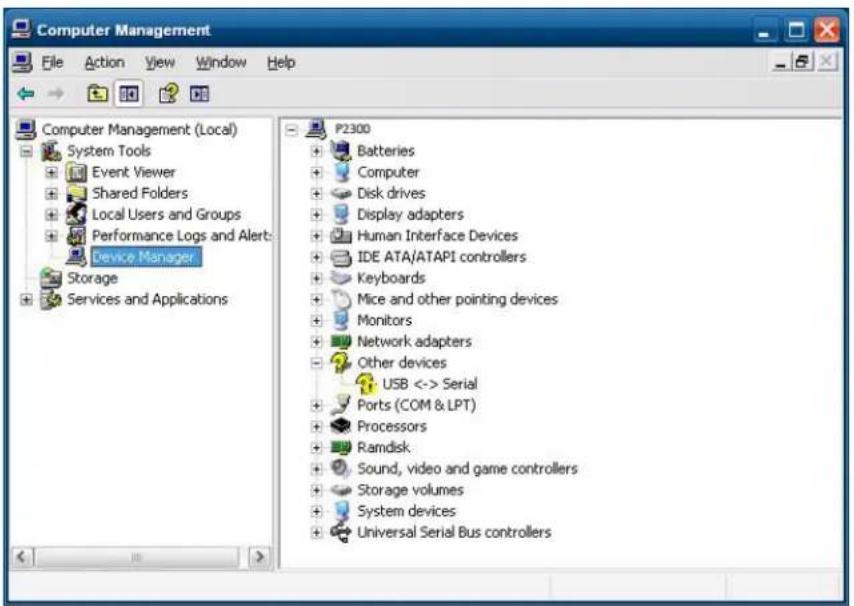
Task: Click the Back arrow toolbar icon
Action: coord(25,94)
